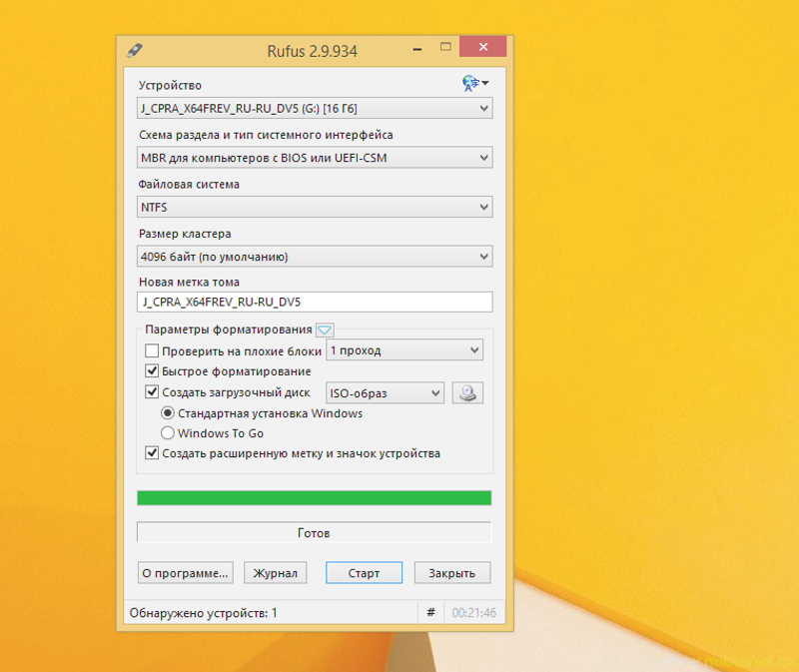Click the Закрыть button

(452, 573)
